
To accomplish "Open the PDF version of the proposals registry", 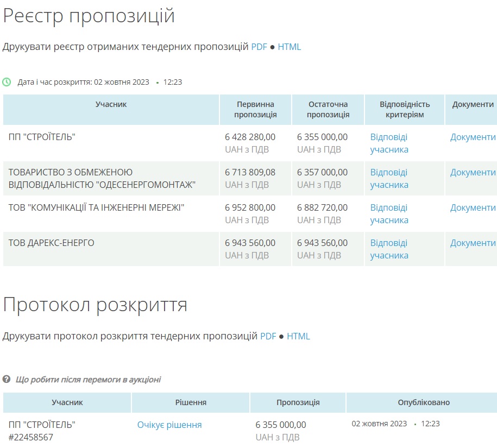I will pos(259,47).
